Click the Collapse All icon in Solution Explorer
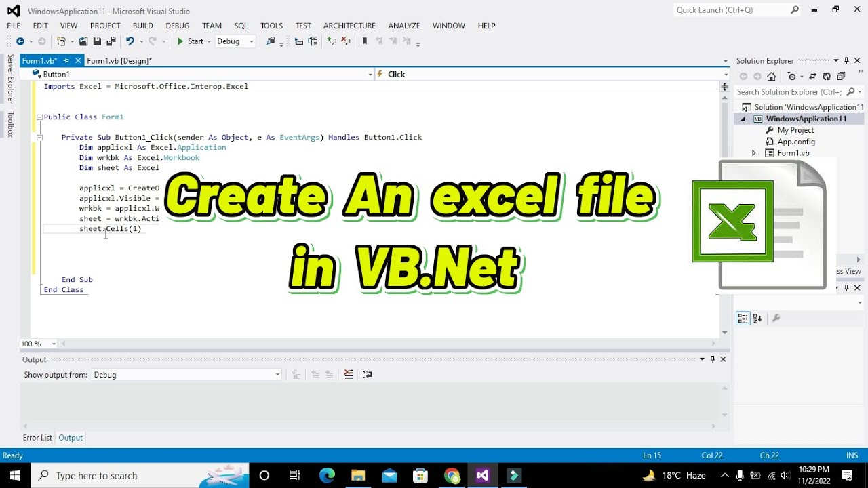868x488 pixels. click(x=841, y=77)
